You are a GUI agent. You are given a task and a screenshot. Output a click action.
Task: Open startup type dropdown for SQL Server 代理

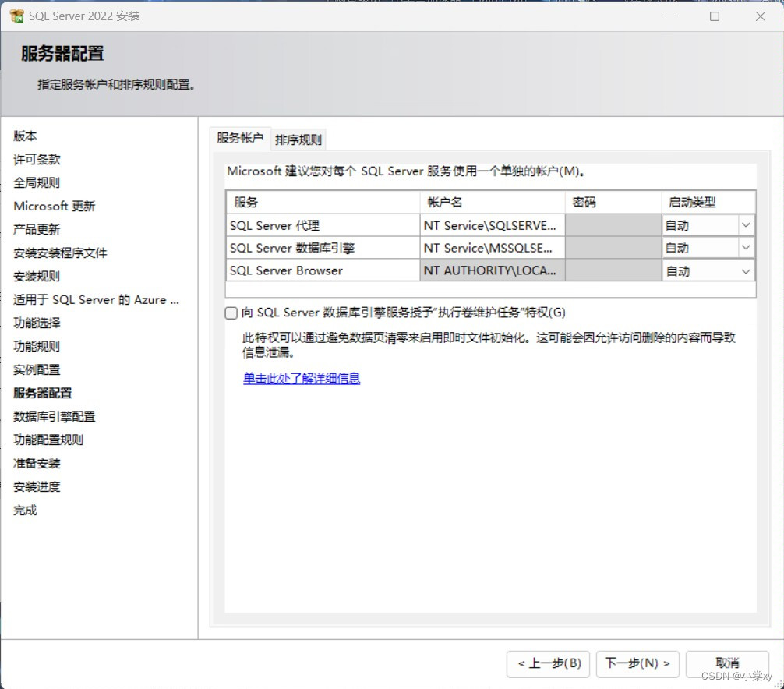746,225
